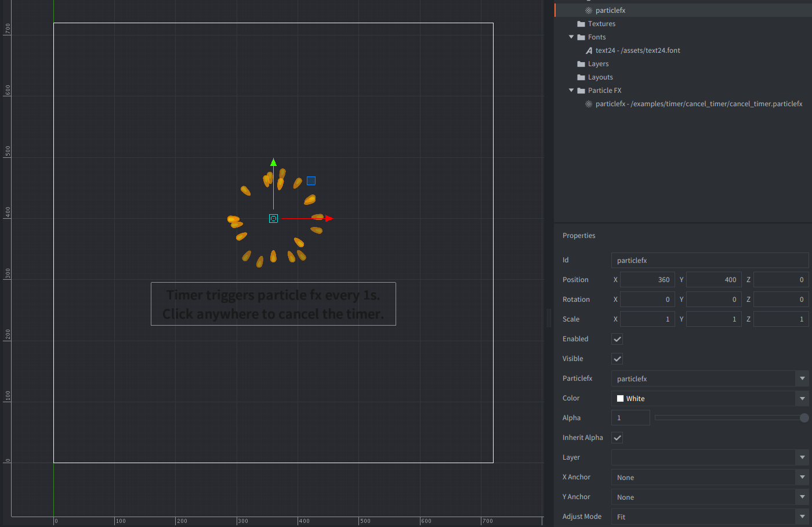The image size is (812, 527).
Task: Click the text24 font icon
Action: [589, 50]
